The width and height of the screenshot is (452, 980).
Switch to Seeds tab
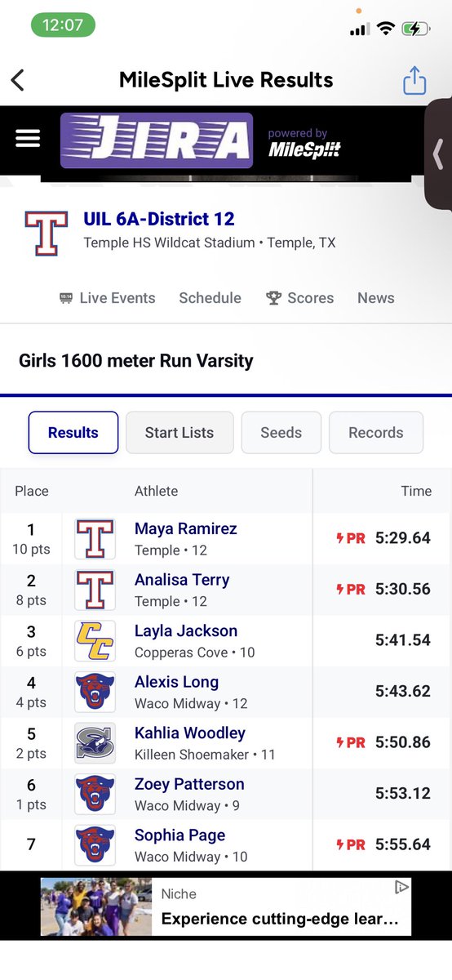281,432
